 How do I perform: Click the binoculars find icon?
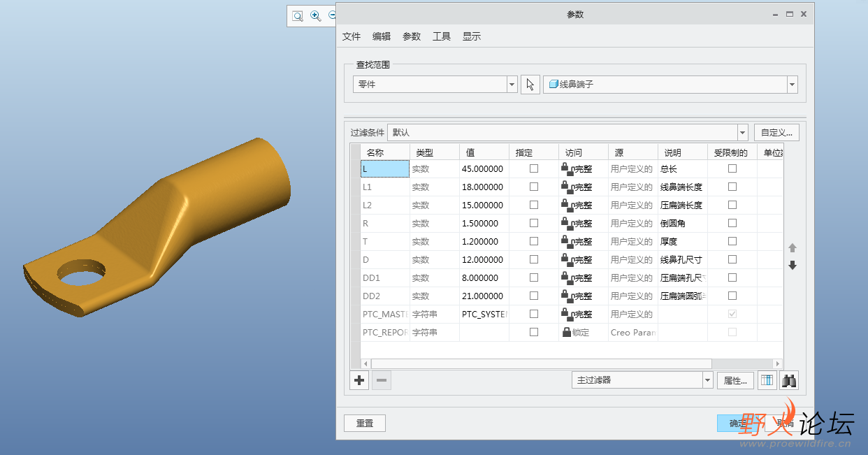[789, 380]
